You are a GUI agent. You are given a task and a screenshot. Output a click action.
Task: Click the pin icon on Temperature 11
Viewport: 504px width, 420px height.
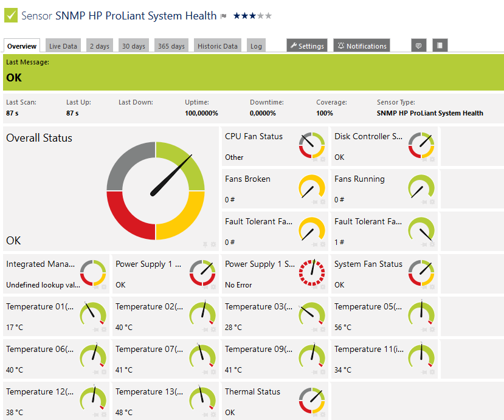tap(424, 372)
